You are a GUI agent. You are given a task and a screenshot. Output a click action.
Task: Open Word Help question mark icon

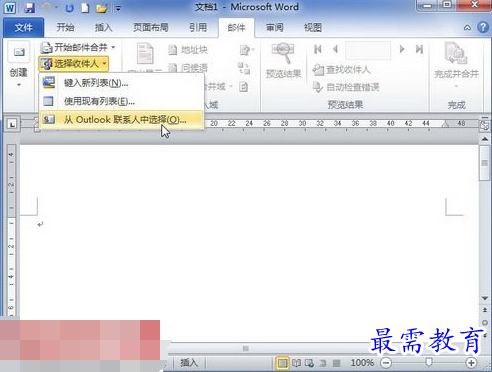pos(483,27)
